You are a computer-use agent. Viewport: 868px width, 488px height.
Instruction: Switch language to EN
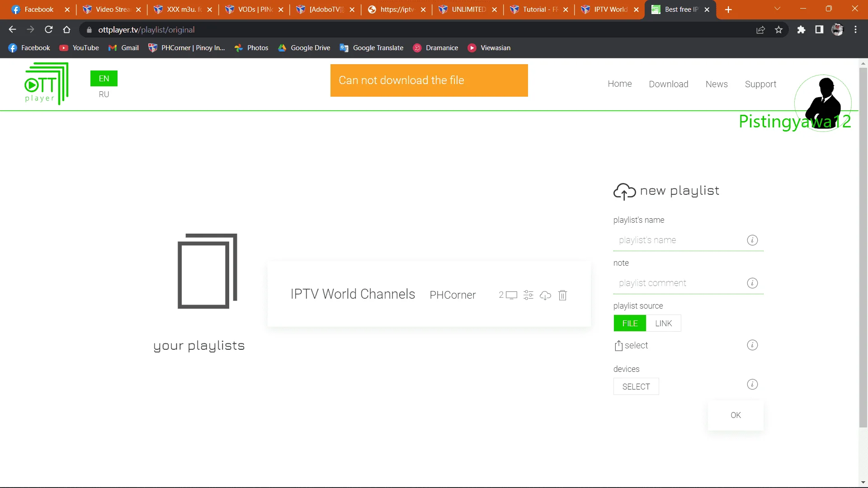point(104,79)
